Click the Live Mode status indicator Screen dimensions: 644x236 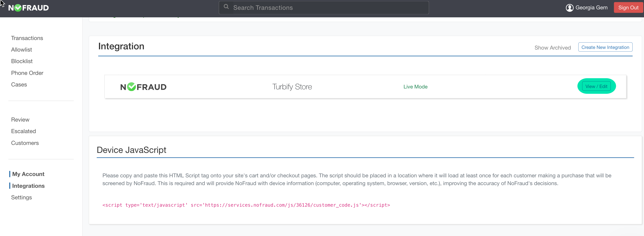tap(415, 87)
